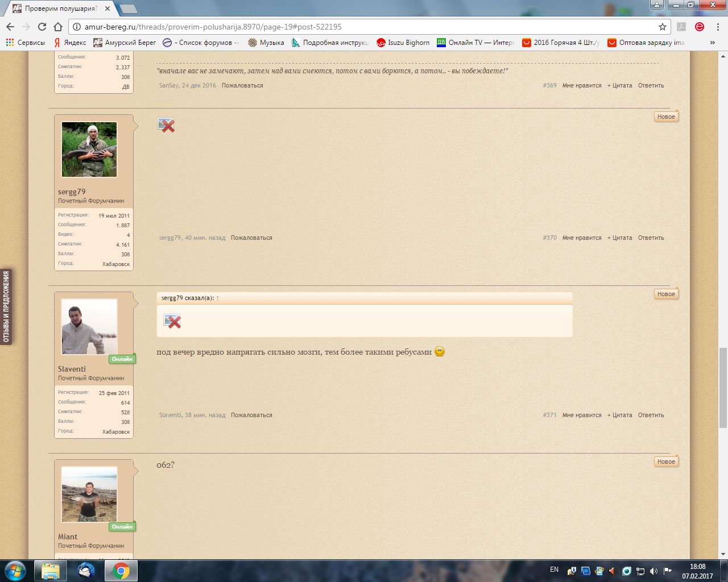
Task: Switch input language via EN indicator
Action: 554,569
